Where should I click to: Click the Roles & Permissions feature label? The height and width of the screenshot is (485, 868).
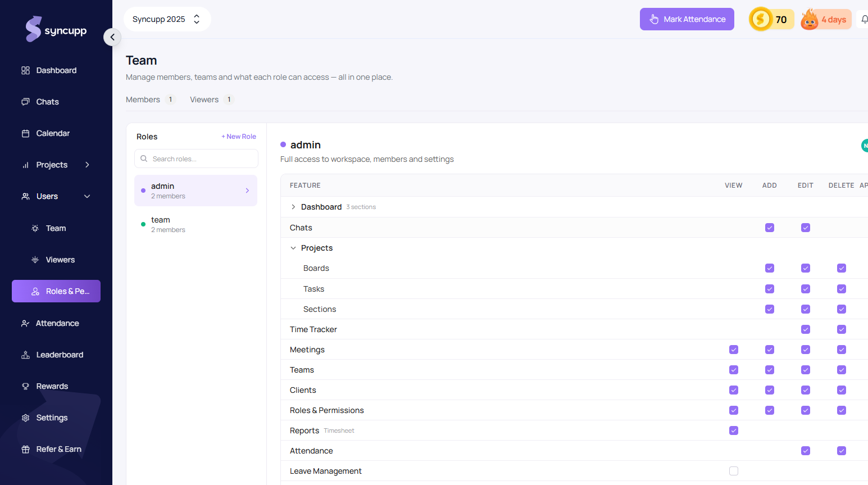coord(327,410)
